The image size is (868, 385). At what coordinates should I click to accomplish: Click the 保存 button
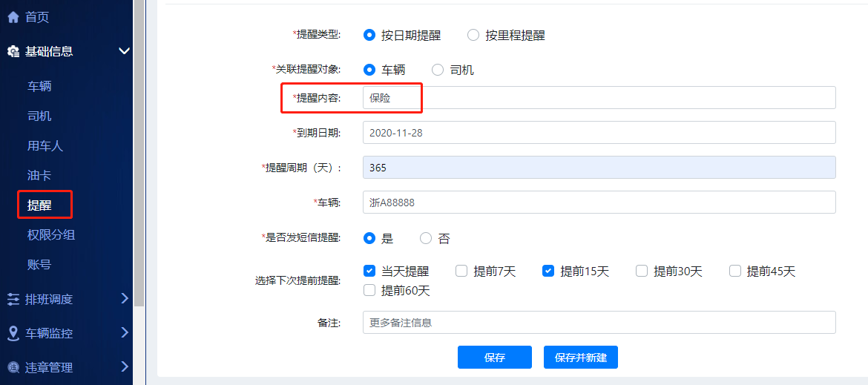tap(494, 358)
